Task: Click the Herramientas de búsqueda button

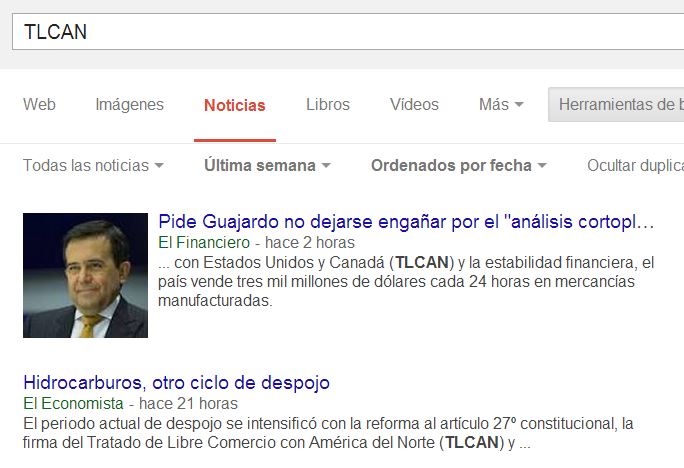Action: coord(616,105)
